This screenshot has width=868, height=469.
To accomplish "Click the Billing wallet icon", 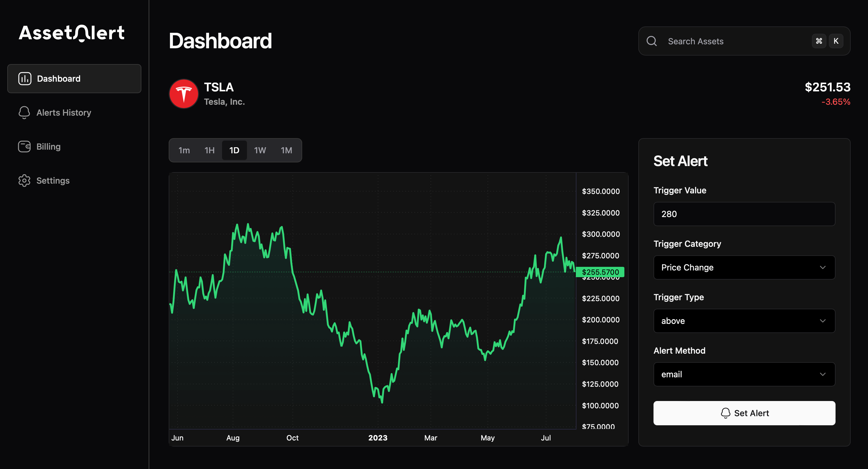I will point(24,147).
